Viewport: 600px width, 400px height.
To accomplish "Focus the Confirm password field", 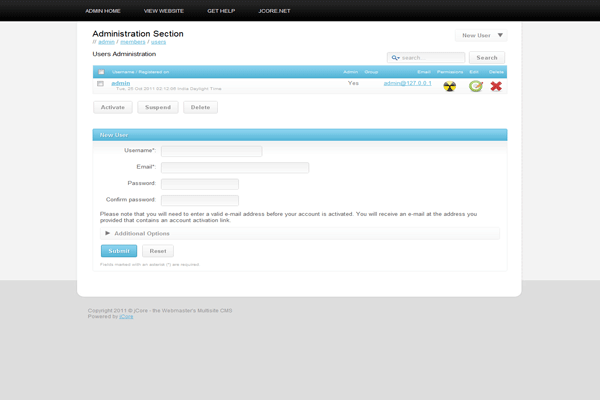I will pyautogui.click(x=200, y=201).
